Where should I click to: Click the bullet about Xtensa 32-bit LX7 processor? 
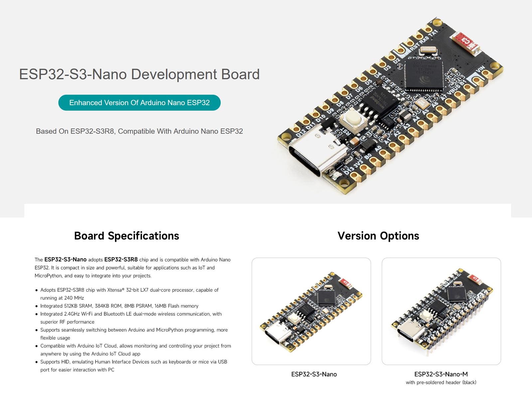(129, 294)
